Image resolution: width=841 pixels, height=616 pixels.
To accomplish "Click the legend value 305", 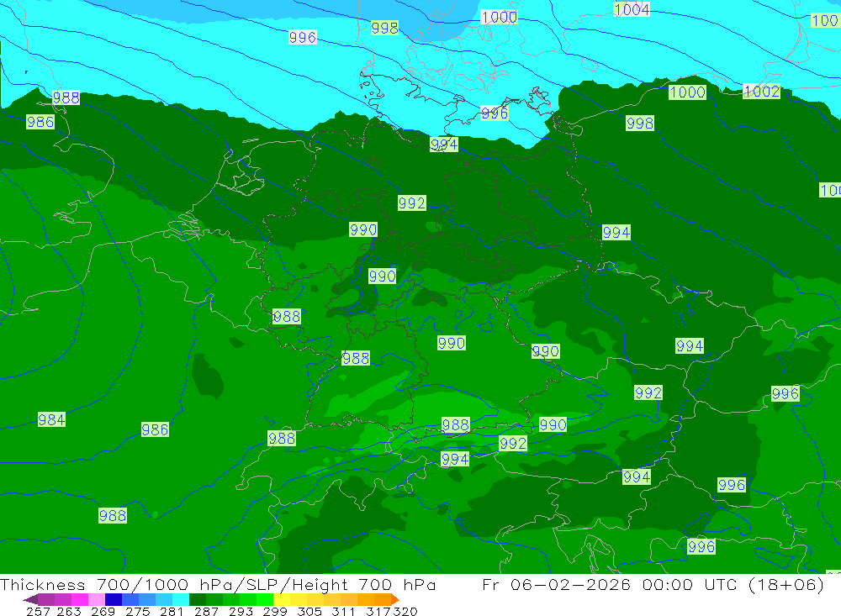I will point(309,611).
